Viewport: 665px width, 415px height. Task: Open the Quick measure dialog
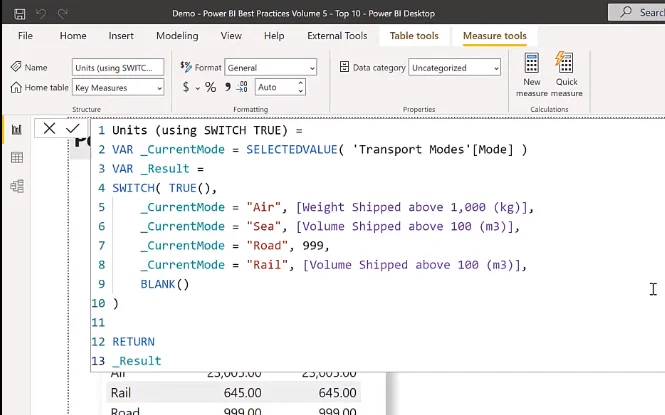[566, 75]
